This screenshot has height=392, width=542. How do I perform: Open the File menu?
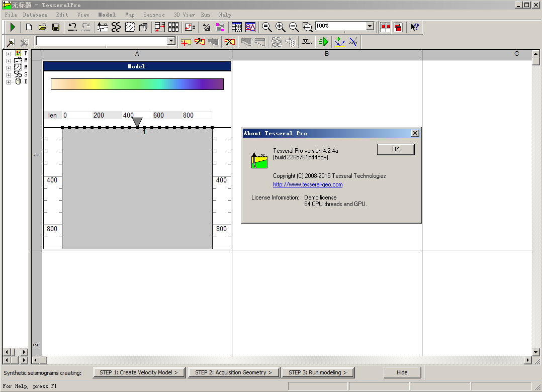pos(11,15)
